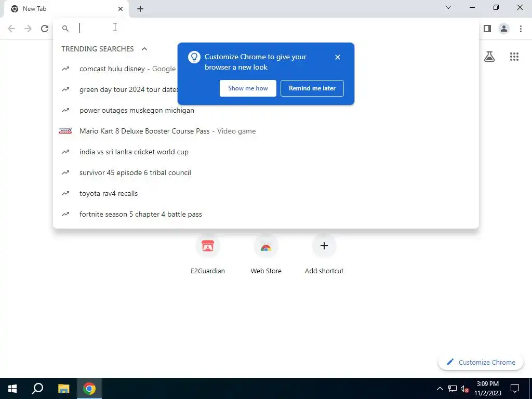The image size is (532, 399).
Task: Select suggestion survivor 45 episode 6
Action: 266,172
